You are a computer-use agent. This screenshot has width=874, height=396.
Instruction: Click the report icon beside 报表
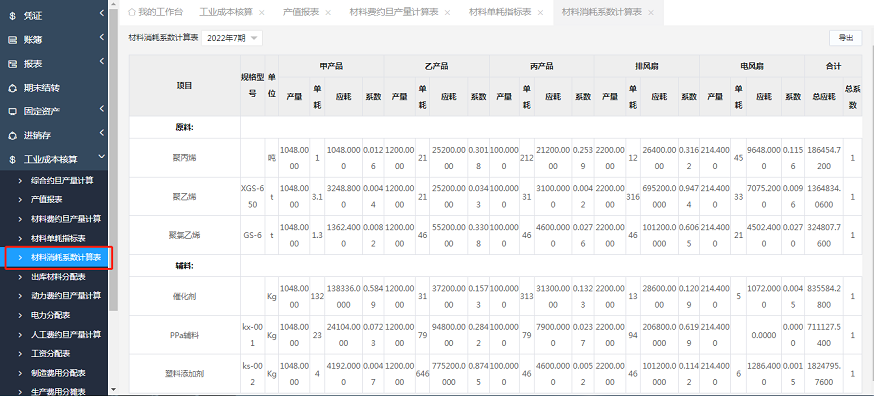coord(12,64)
